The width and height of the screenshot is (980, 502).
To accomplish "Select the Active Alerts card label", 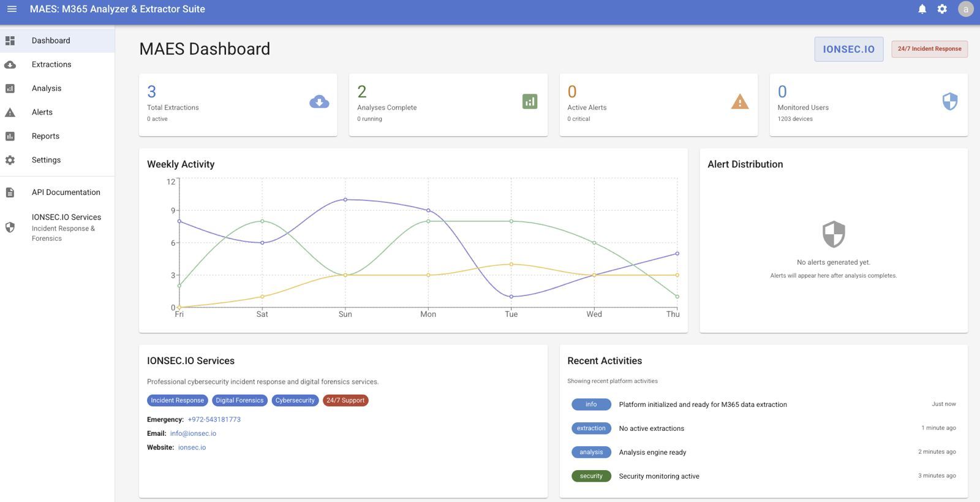I will 587,108.
